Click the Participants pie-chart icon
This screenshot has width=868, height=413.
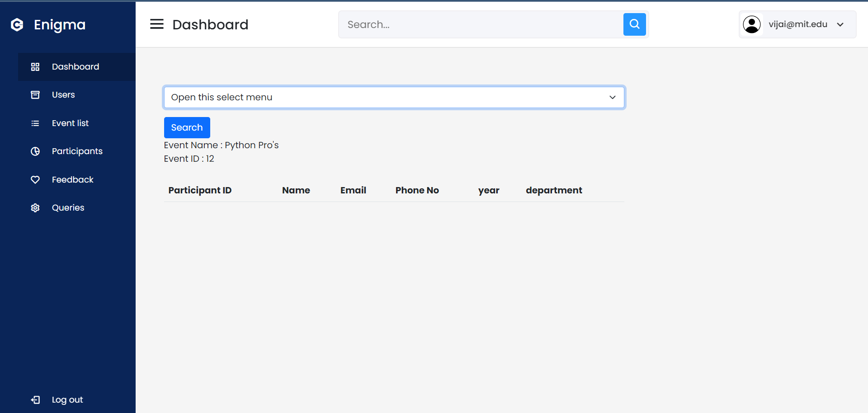pyautogui.click(x=35, y=151)
